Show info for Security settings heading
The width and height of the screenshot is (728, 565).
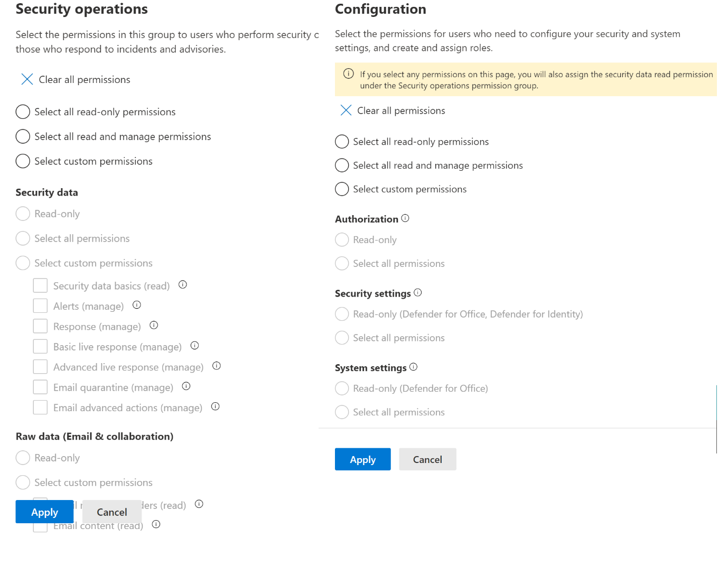[x=418, y=293]
